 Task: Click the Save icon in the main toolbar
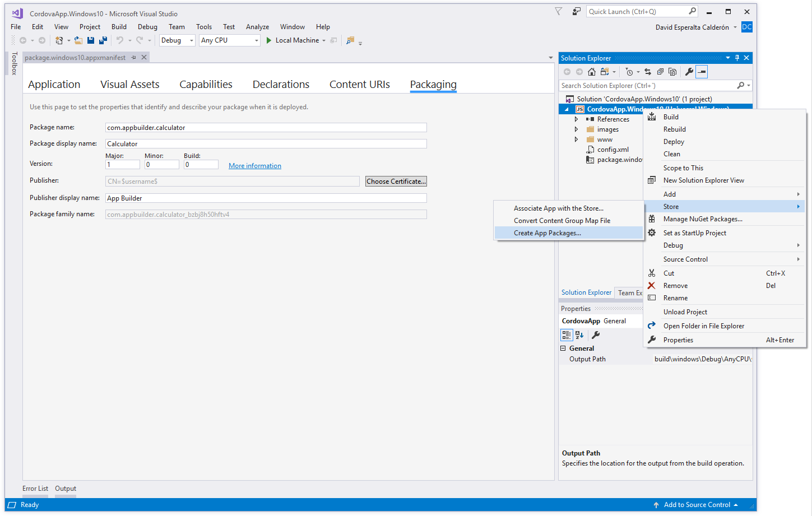[x=91, y=40]
